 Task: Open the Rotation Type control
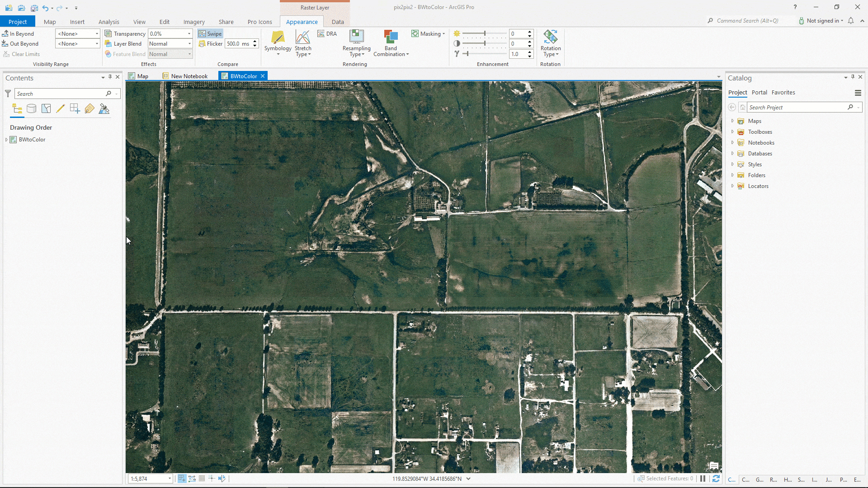pyautogui.click(x=550, y=43)
